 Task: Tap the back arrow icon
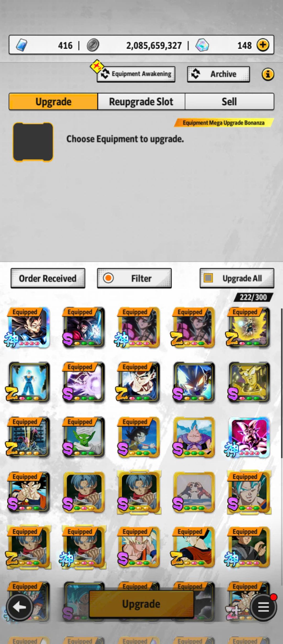[x=19, y=607]
